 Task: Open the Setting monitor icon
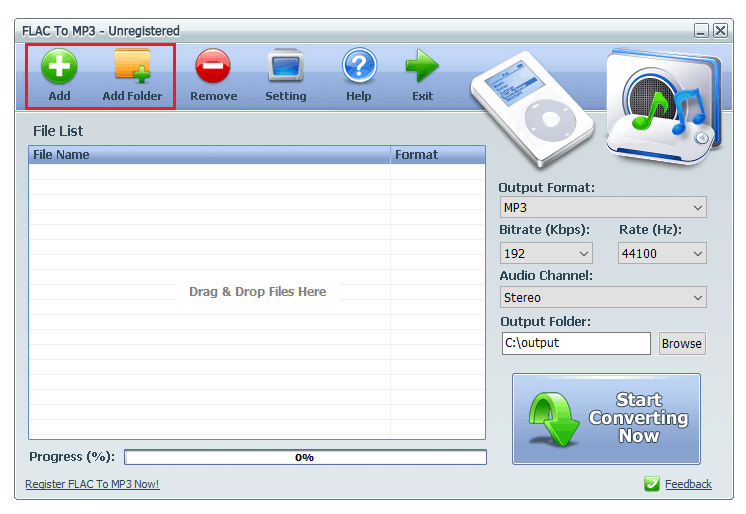[285, 66]
